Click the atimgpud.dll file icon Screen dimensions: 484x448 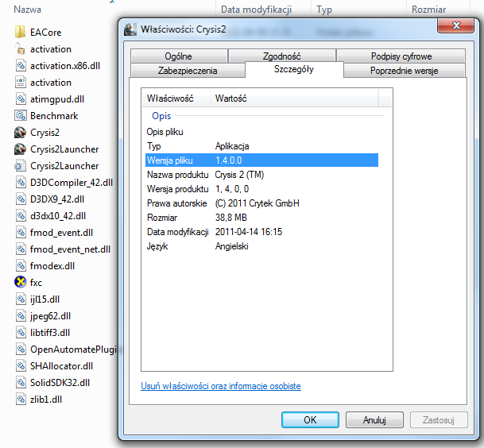20,98
